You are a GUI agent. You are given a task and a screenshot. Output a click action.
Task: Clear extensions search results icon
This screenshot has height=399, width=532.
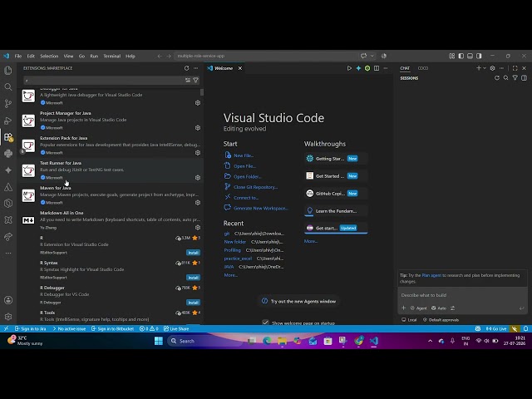188,80
